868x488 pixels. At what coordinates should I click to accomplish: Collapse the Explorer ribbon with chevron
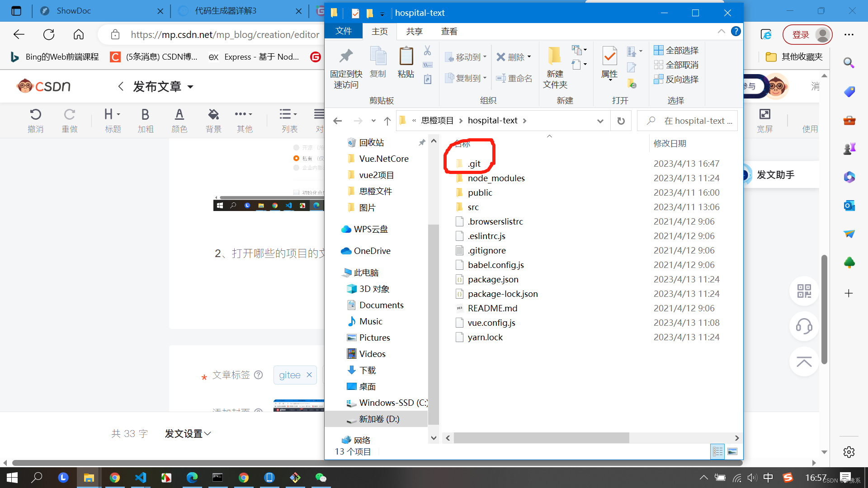point(721,31)
